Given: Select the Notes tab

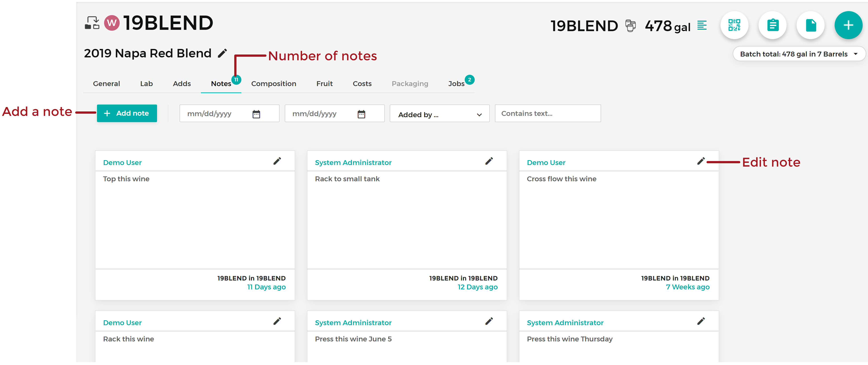Looking at the screenshot, I should [x=221, y=84].
